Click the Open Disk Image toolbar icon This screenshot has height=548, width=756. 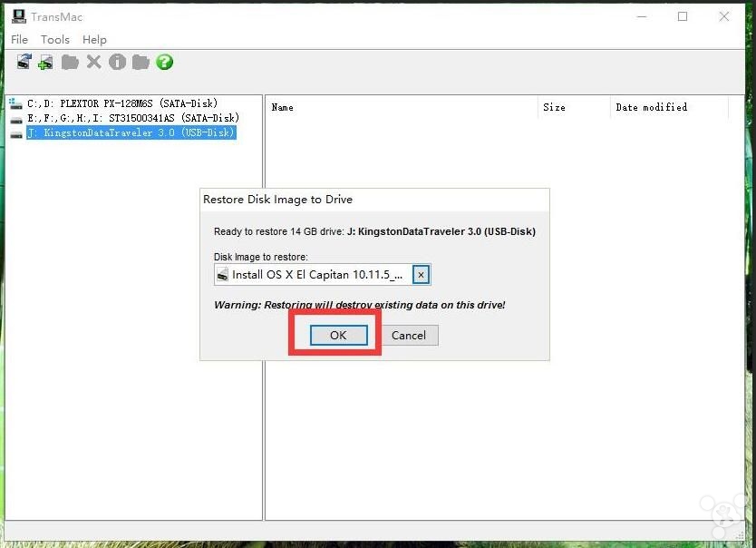click(x=24, y=62)
